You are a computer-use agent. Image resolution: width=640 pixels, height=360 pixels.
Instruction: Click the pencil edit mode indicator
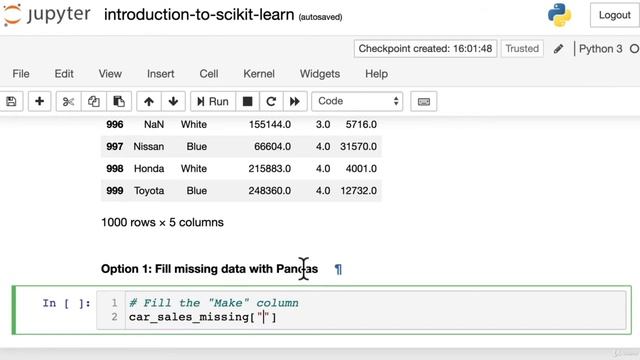tap(558, 49)
